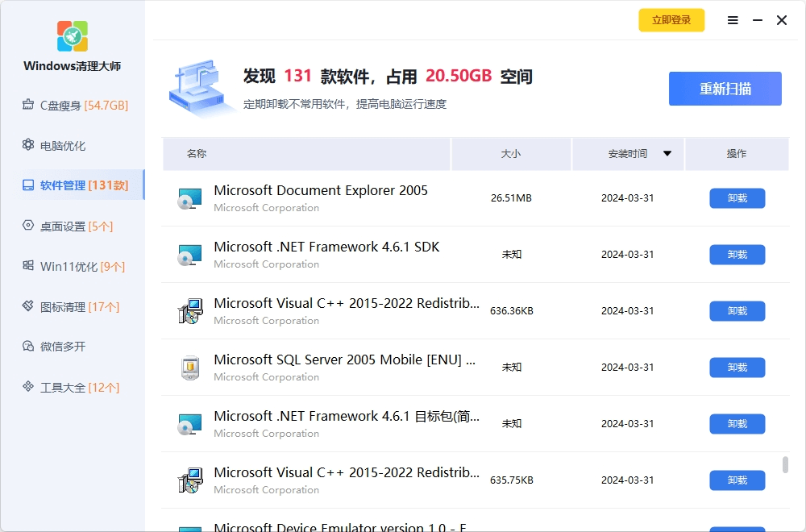Click the 重新扫描 button

tap(725, 89)
